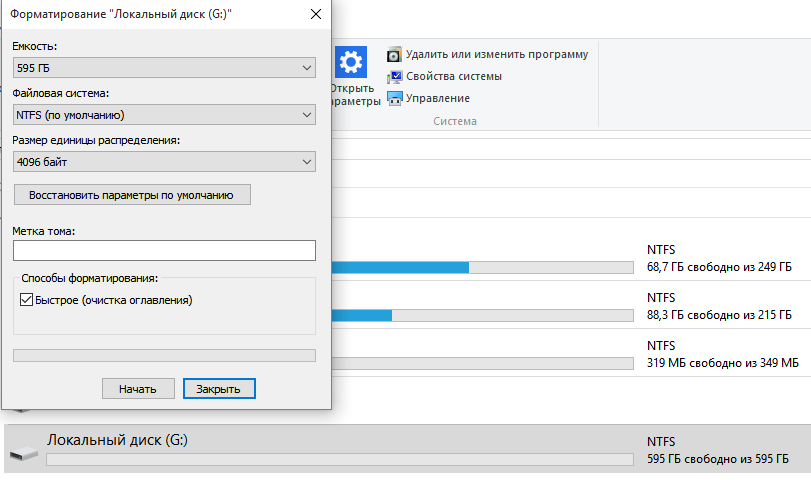Click the Открыть параметры ribbon label
This screenshot has height=480, width=811.
coord(356,94)
